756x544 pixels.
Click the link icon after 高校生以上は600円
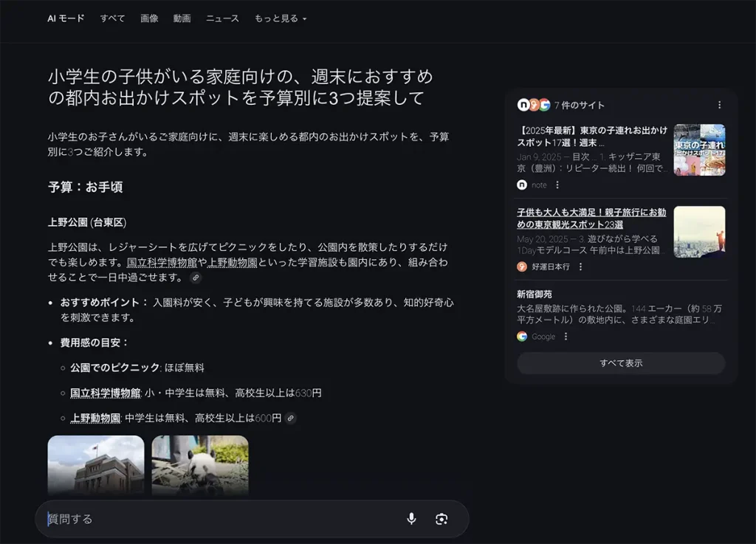(290, 419)
